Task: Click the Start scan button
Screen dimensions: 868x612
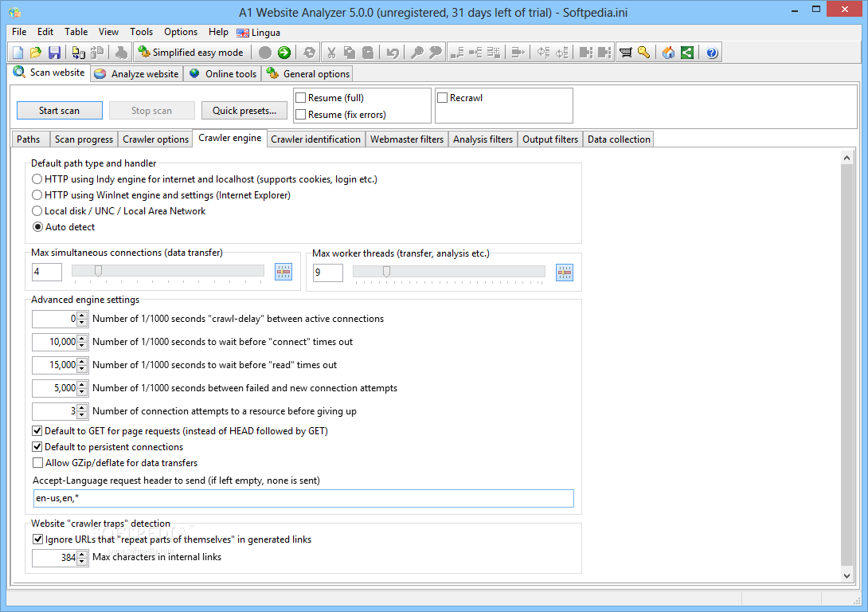Action: pos(59,111)
